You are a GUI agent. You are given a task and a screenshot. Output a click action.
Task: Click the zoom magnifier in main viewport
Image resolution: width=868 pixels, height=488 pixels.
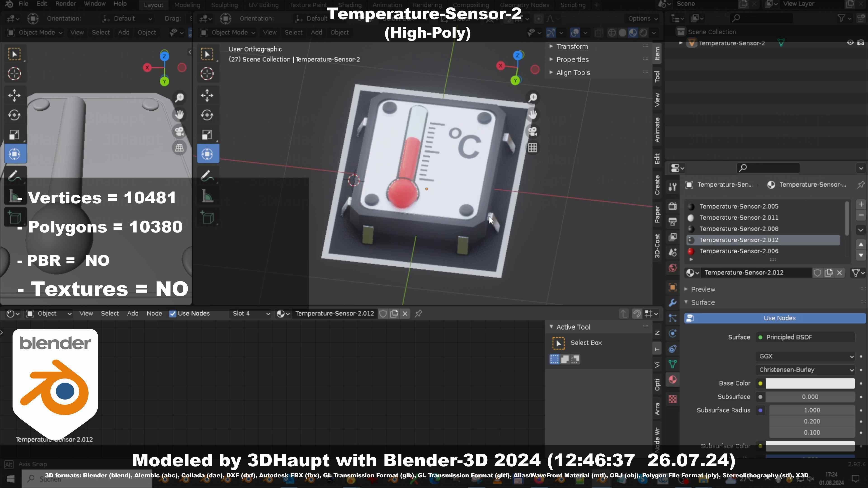point(533,98)
